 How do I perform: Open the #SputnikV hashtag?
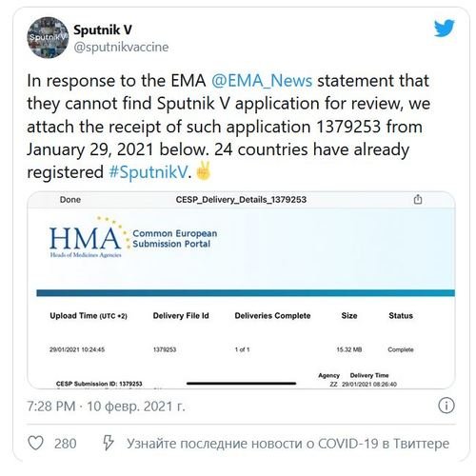[x=149, y=172]
